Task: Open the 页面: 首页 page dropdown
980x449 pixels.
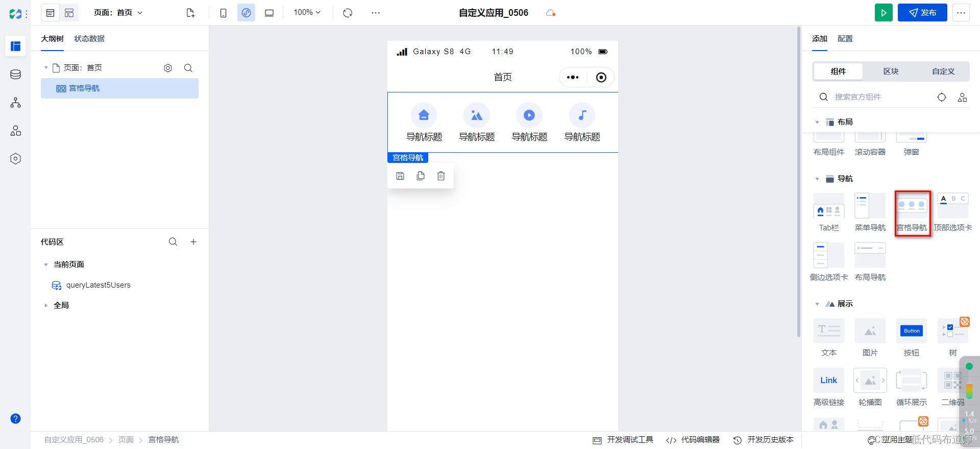Action: [x=118, y=13]
